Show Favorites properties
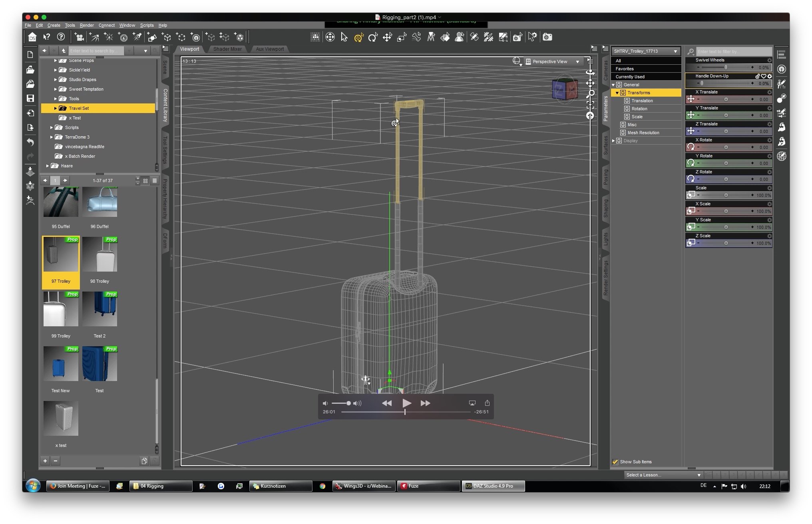The image size is (812, 524). [x=646, y=69]
